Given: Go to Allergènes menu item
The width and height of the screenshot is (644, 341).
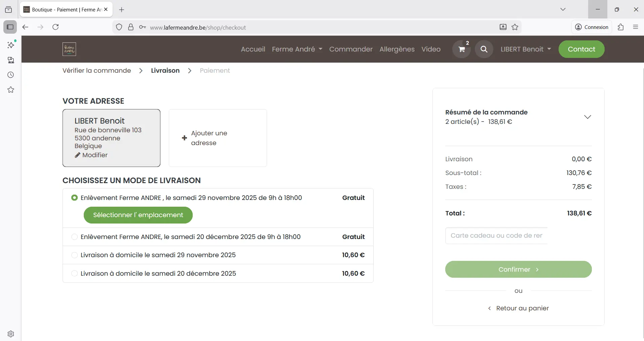Looking at the screenshot, I should coord(397,49).
